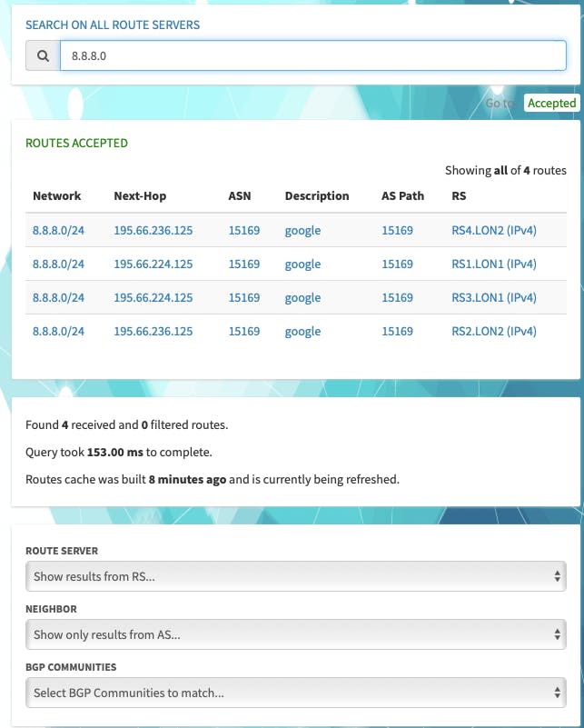Click next-hop 195.66.224.125 in the RS1.LON1 row
Screen dimensions: 584x728
(x=153, y=264)
